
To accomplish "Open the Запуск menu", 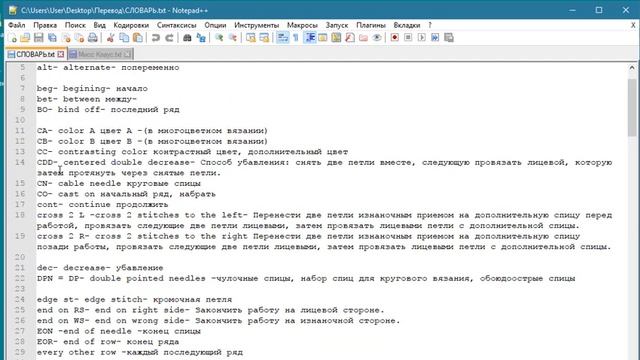I will [337, 25].
